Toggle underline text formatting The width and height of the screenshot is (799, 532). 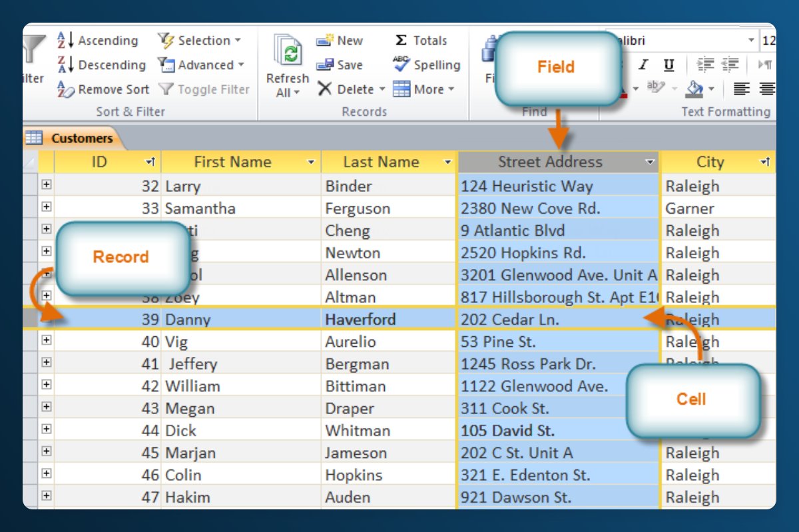[669, 65]
